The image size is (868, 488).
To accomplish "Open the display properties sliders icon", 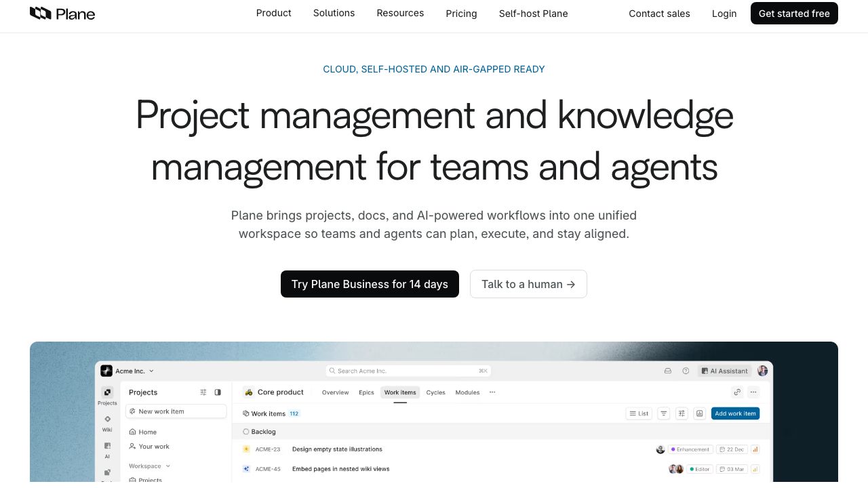I will (x=682, y=413).
